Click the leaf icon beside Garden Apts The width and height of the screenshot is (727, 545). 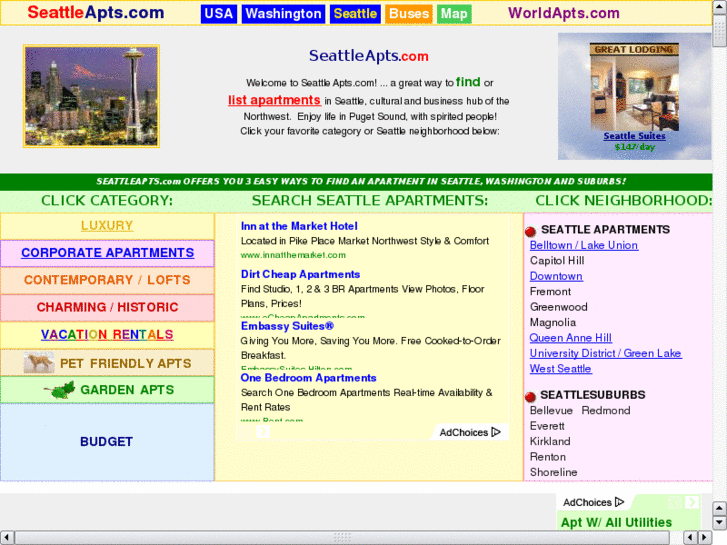click(x=59, y=390)
